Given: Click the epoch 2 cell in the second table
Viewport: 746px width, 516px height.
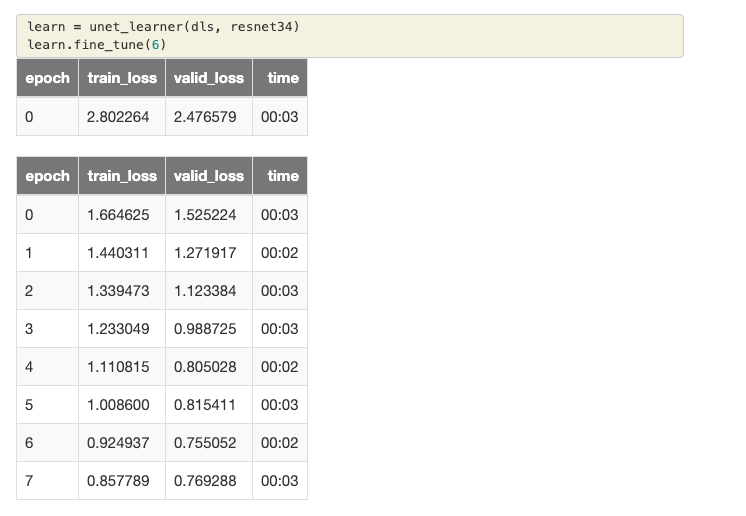Looking at the screenshot, I should (48, 291).
